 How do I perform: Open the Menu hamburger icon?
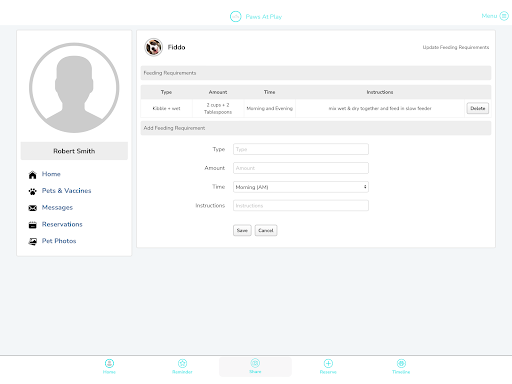(504, 16)
